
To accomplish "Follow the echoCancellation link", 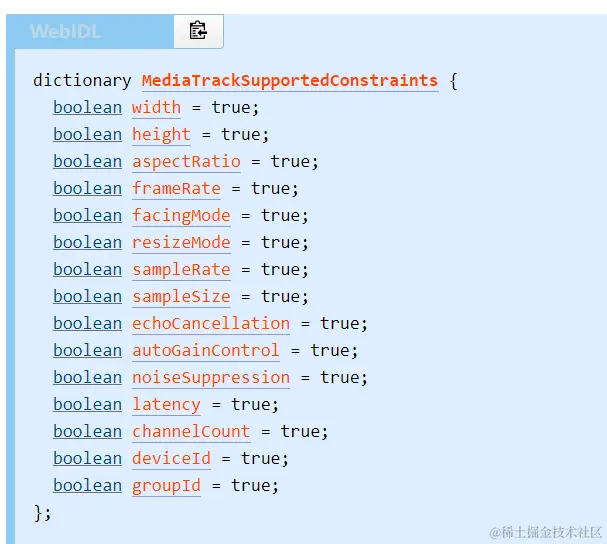I will (211, 324).
